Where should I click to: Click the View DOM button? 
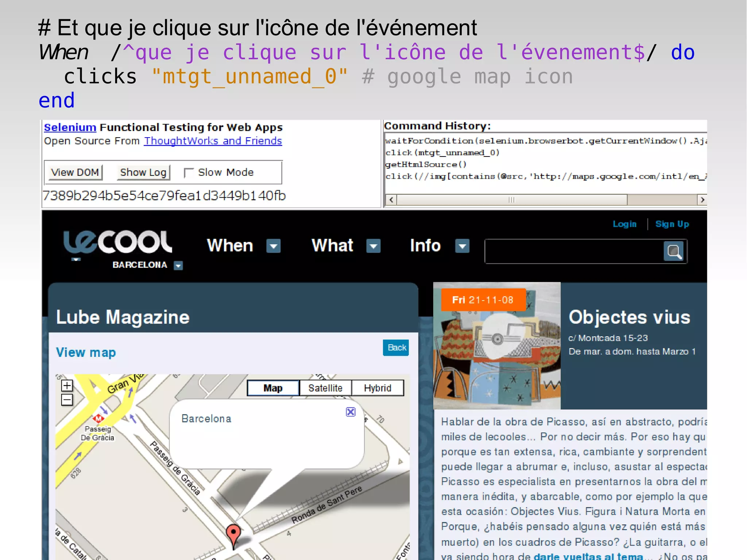click(x=75, y=172)
